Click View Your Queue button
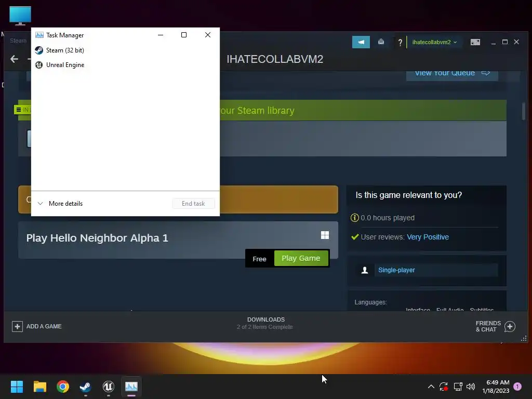 coord(452,73)
